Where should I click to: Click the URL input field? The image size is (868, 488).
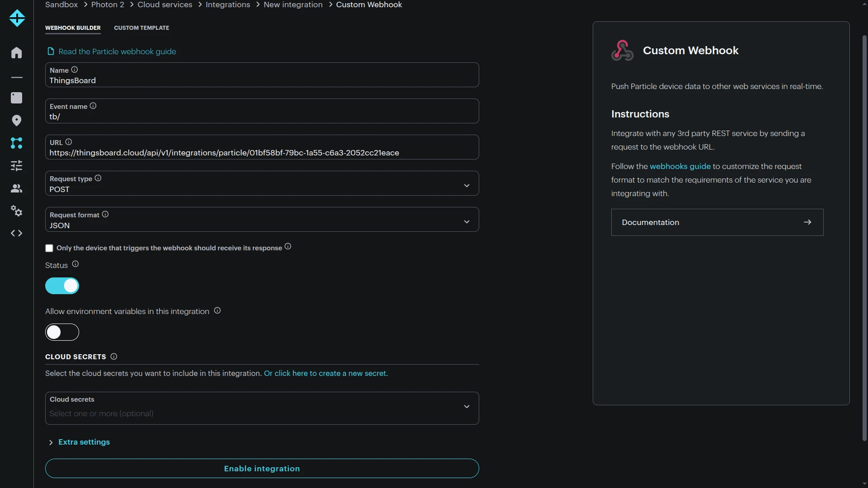(x=262, y=147)
